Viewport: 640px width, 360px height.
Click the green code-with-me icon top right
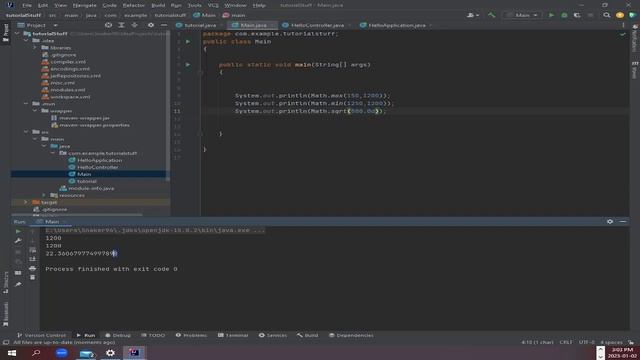[x=632, y=15]
